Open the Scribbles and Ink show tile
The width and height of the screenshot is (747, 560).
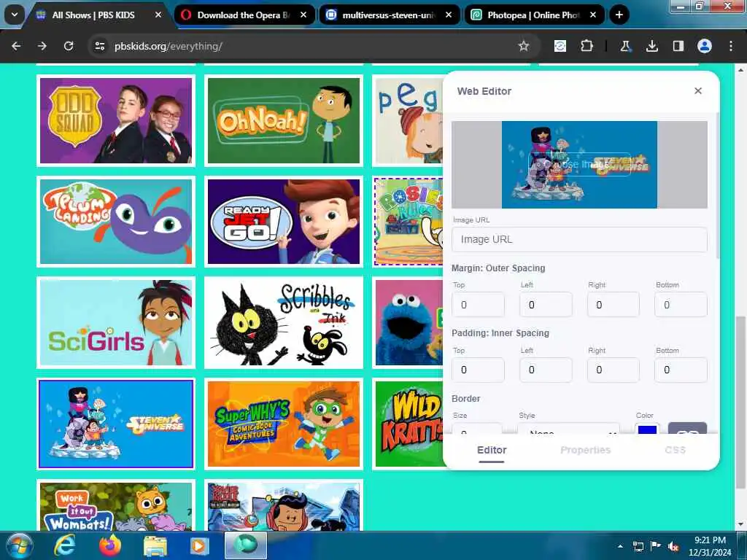pyautogui.click(x=284, y=322)
